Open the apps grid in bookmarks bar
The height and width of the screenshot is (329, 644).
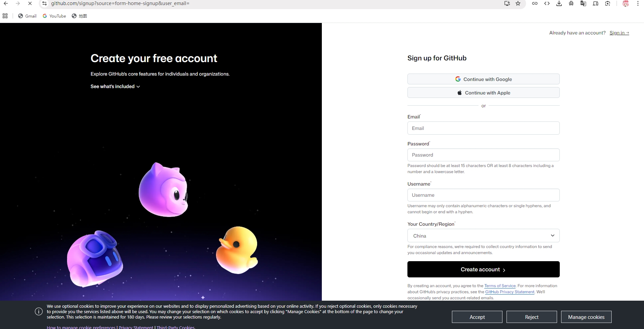[5, 16]
